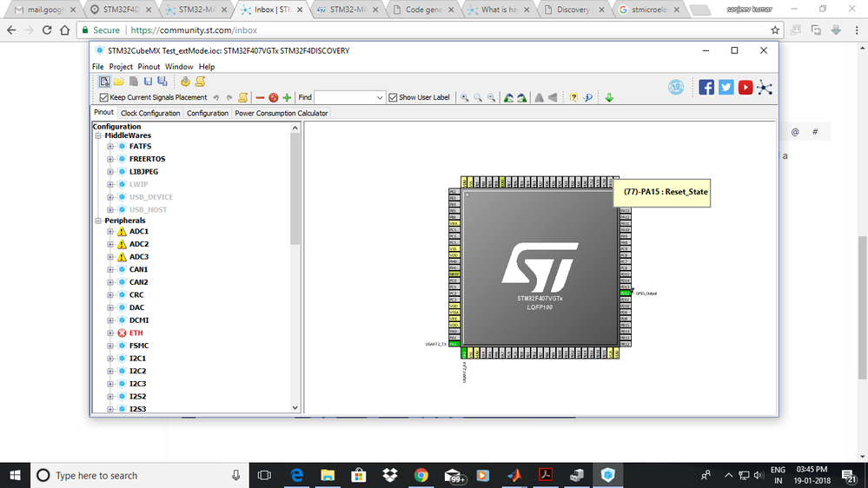Toggle Keep Current Signals Placement checkbox

tap(103, 98)
